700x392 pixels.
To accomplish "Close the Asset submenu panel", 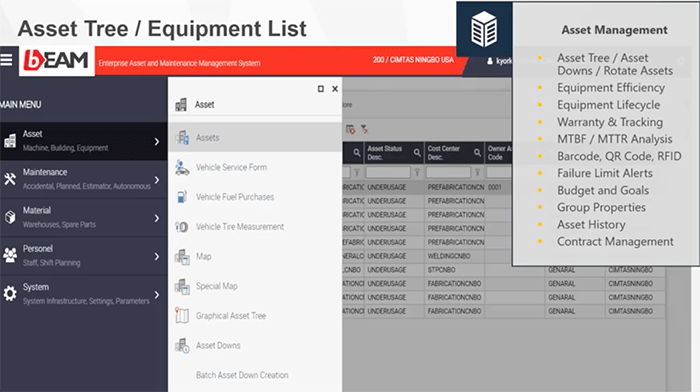I will pyautogui.click(x=335, y=89).
